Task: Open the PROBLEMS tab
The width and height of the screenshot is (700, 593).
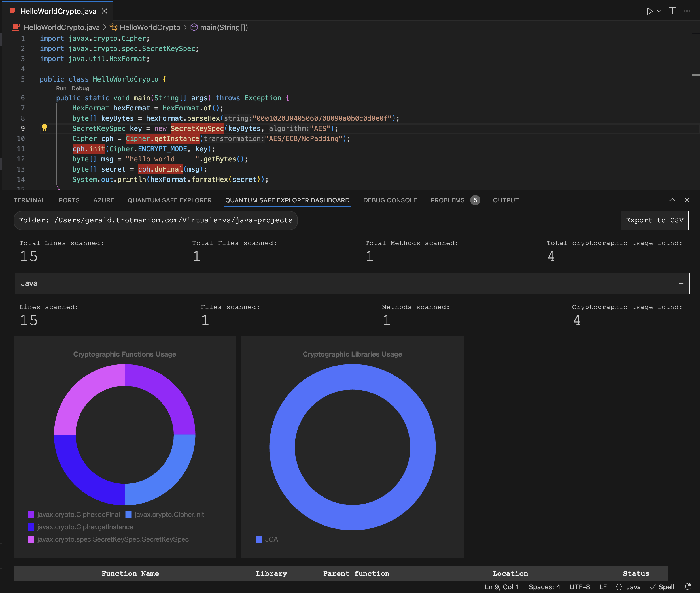Action: (x=447, y=200)
